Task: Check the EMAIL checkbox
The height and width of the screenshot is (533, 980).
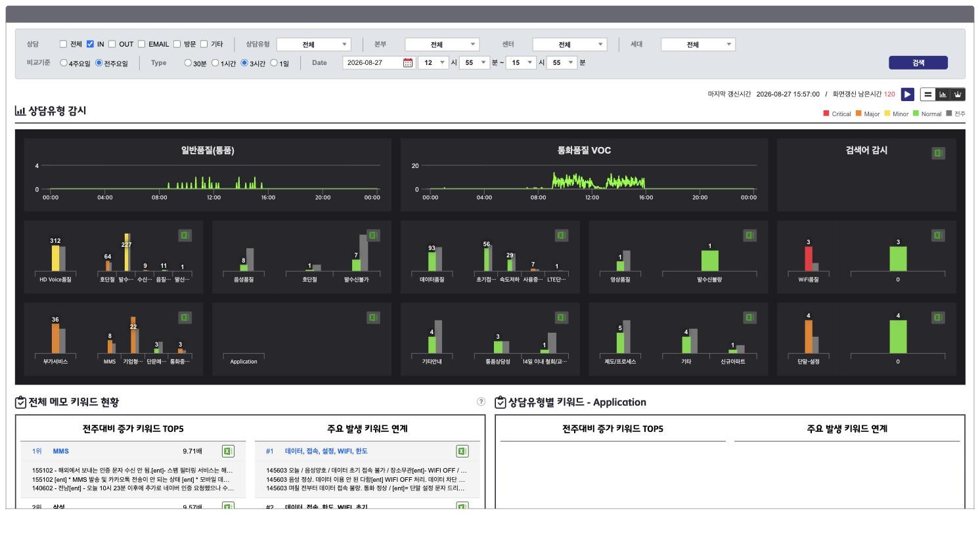Action: click(x=142, y=44)
